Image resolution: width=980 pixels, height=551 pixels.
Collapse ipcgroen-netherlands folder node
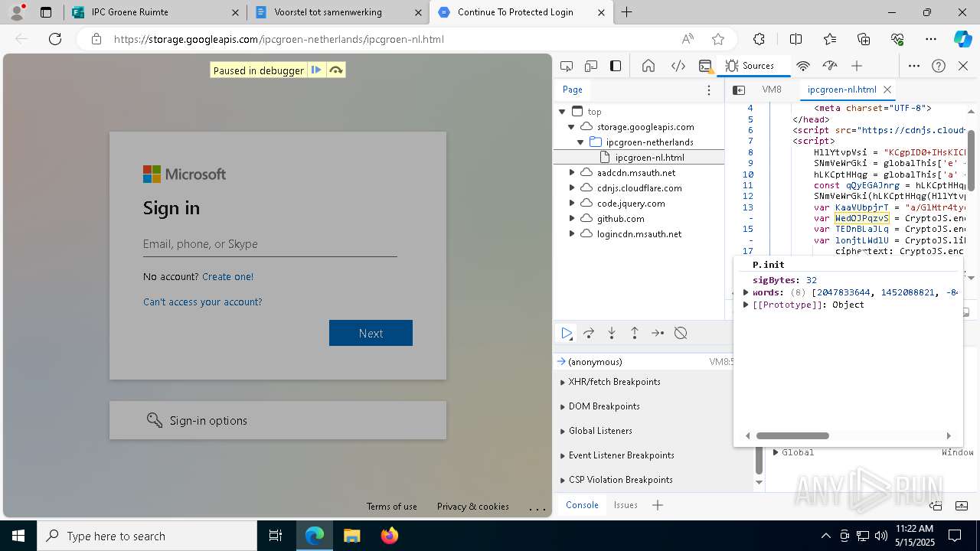(580, 142)
